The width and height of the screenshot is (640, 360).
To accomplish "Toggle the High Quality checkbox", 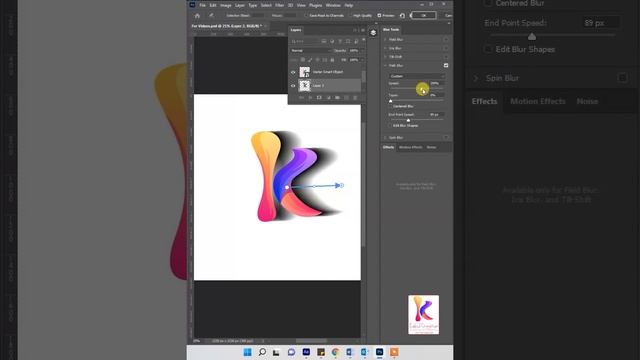I will click(350, 16).
